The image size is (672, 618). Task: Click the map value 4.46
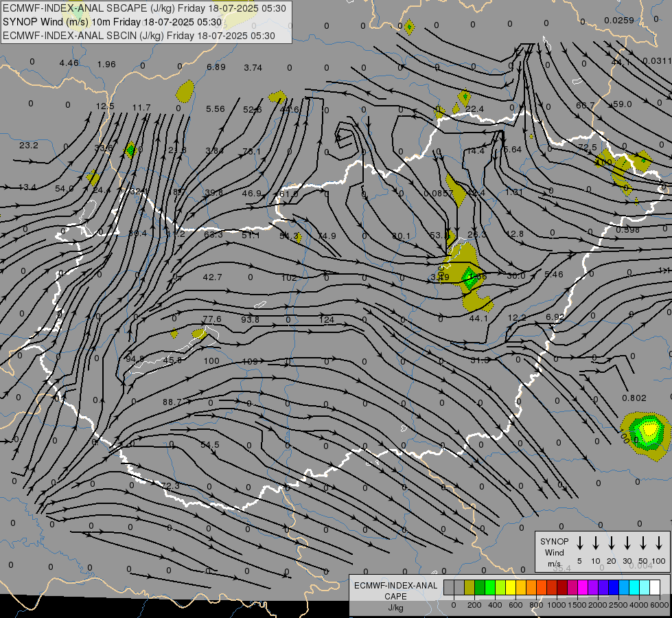pyautogui.click(x=69, y=63)
